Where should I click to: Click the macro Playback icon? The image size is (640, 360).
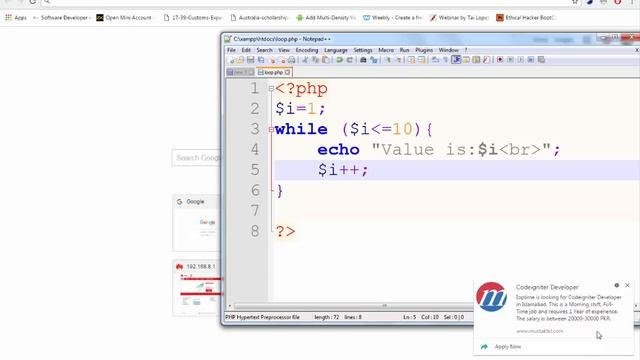coord(520,60)
